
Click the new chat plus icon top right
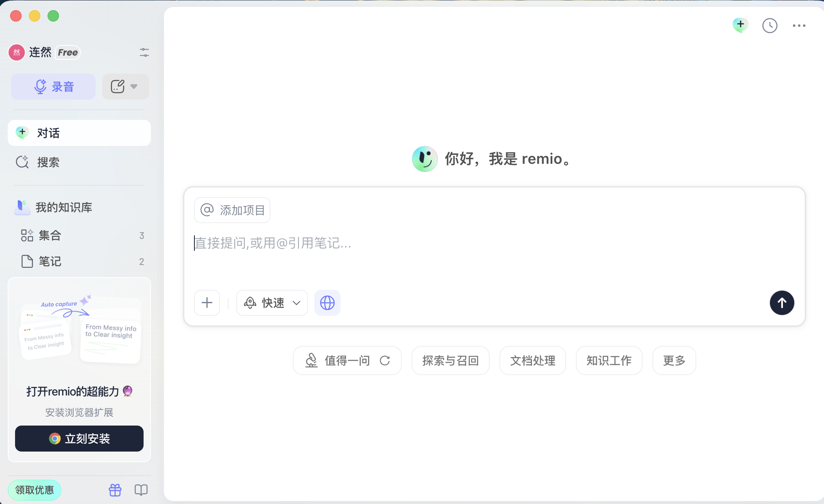(x=740, y=25)
